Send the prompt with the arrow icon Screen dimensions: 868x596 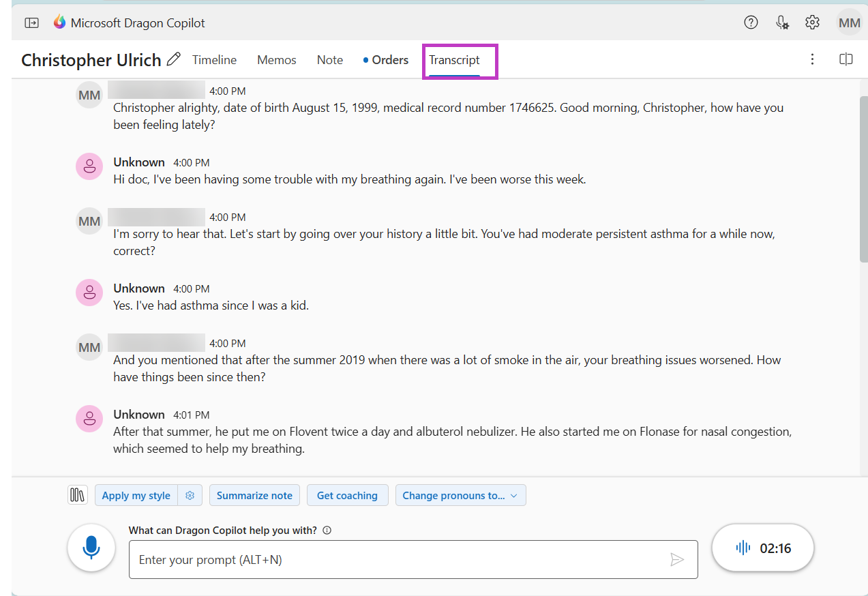[x=678, y=559]
